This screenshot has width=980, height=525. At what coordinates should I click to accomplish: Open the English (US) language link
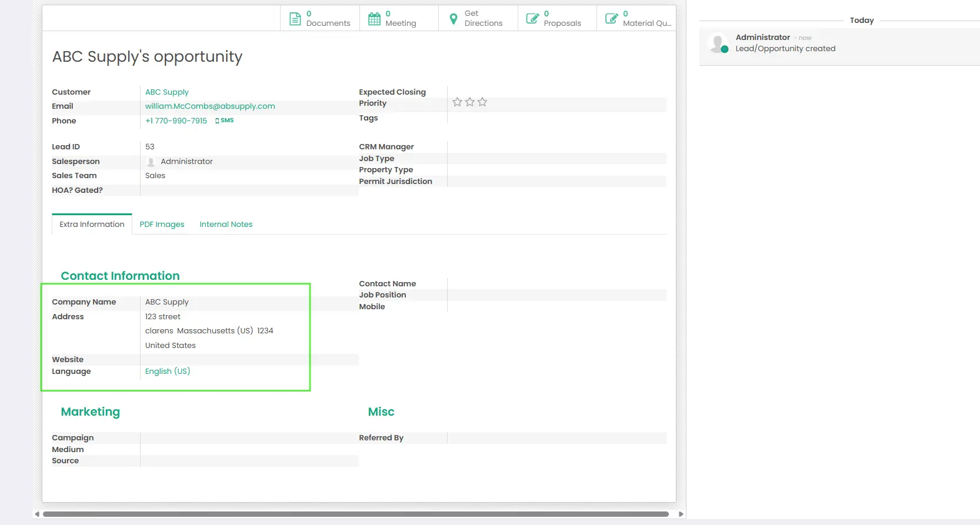tap(168, 372)
